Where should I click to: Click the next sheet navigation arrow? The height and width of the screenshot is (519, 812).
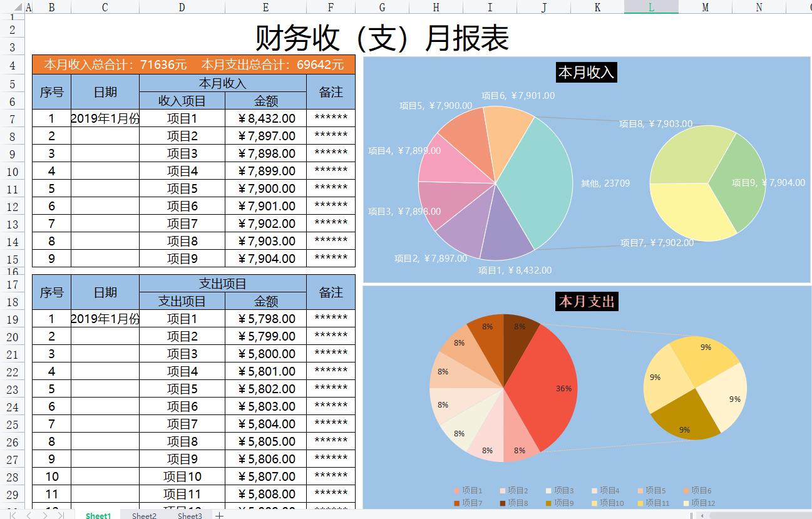[46, 515]
